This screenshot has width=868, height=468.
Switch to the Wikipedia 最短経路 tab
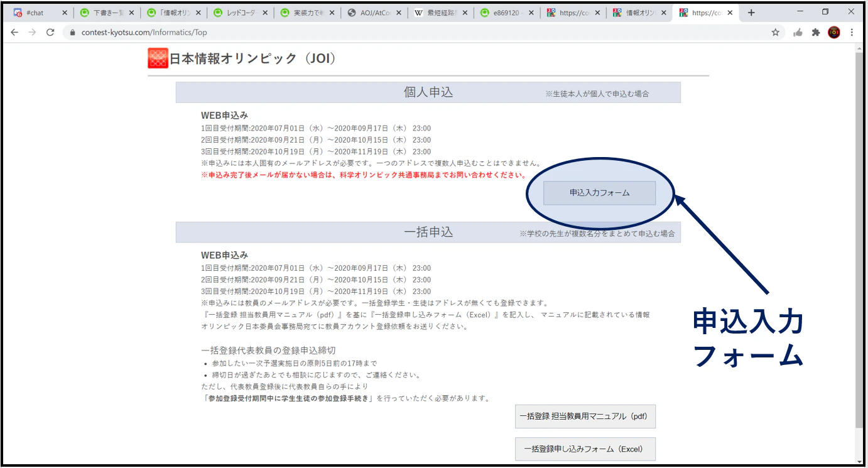pos(442,13)
